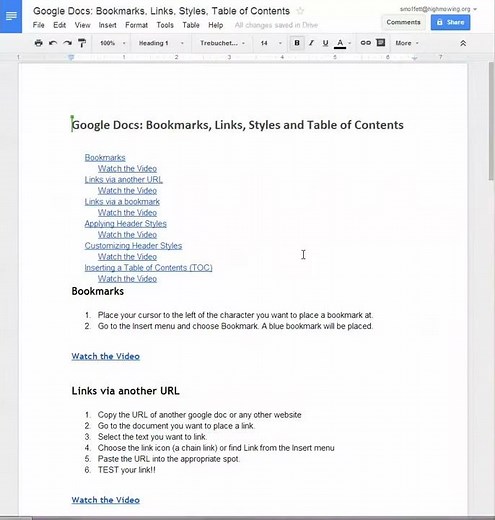Open the font size 14 dropdown
This screenshot has height=520, width=495.
271,43
